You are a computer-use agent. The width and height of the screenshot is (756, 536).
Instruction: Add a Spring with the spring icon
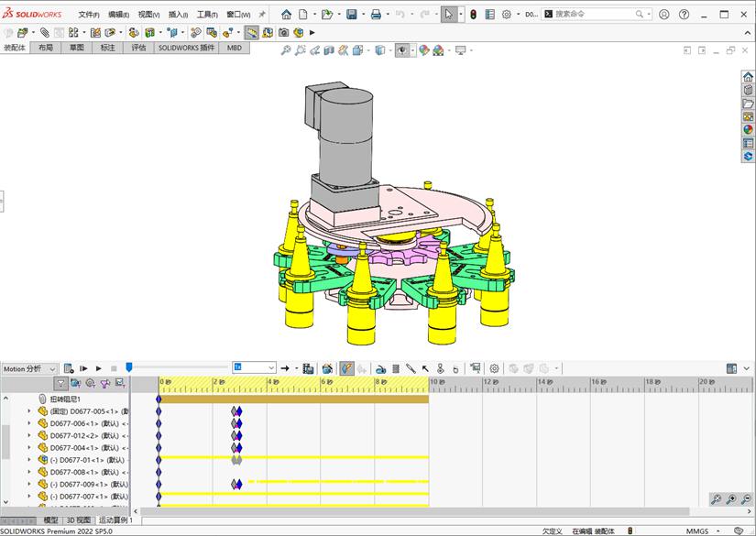pos(396,368)
